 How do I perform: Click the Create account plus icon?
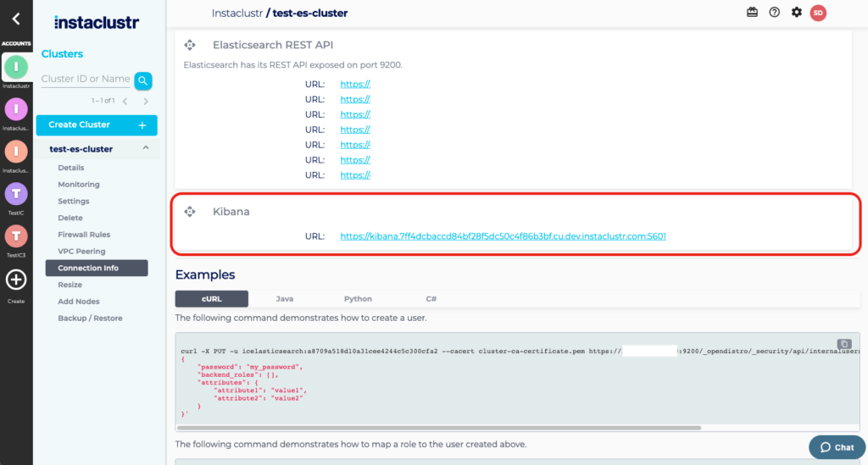point(16,280)
